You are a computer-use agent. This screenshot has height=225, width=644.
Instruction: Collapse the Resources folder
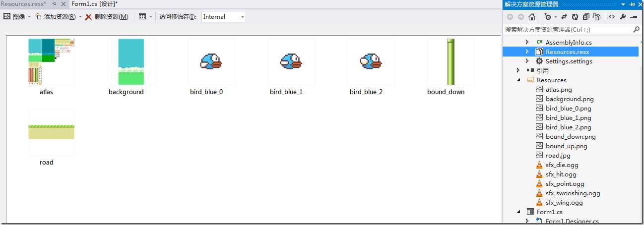518,80
